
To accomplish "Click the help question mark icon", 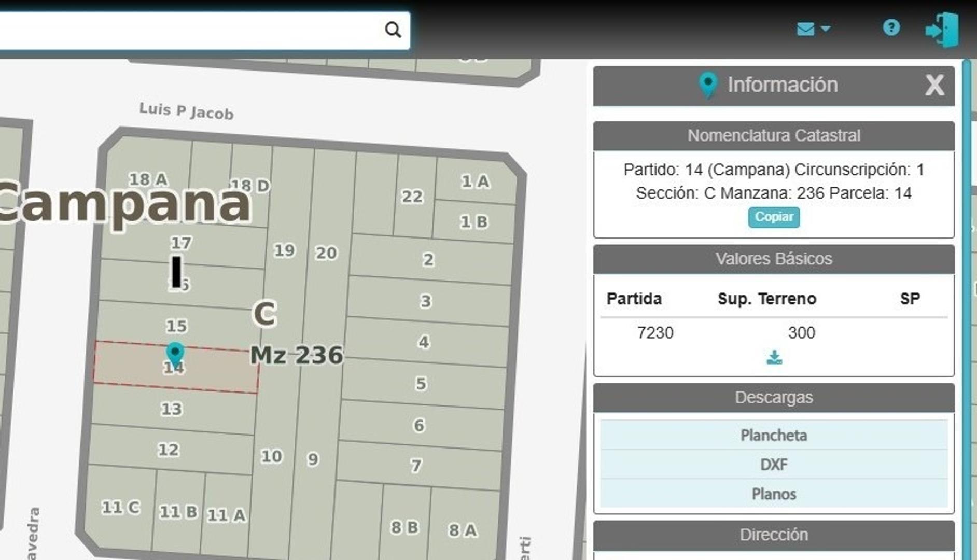I will coord(890,28).
